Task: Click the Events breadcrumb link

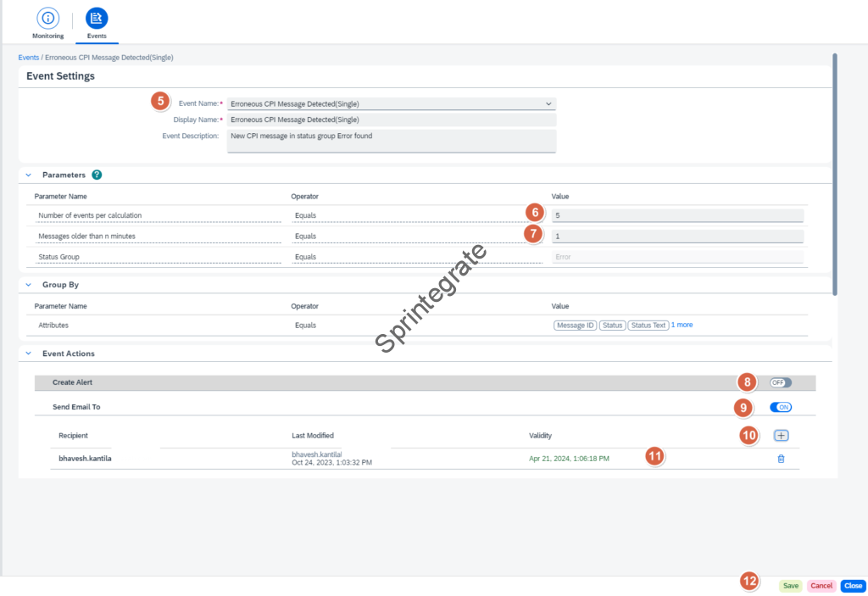Action: point(28,58)
